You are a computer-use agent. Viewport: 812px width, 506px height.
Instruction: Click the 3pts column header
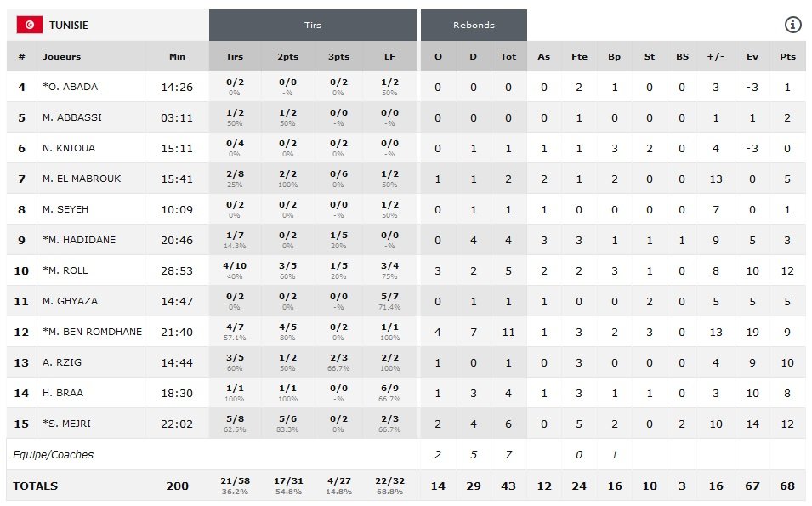tap(338, 57)
